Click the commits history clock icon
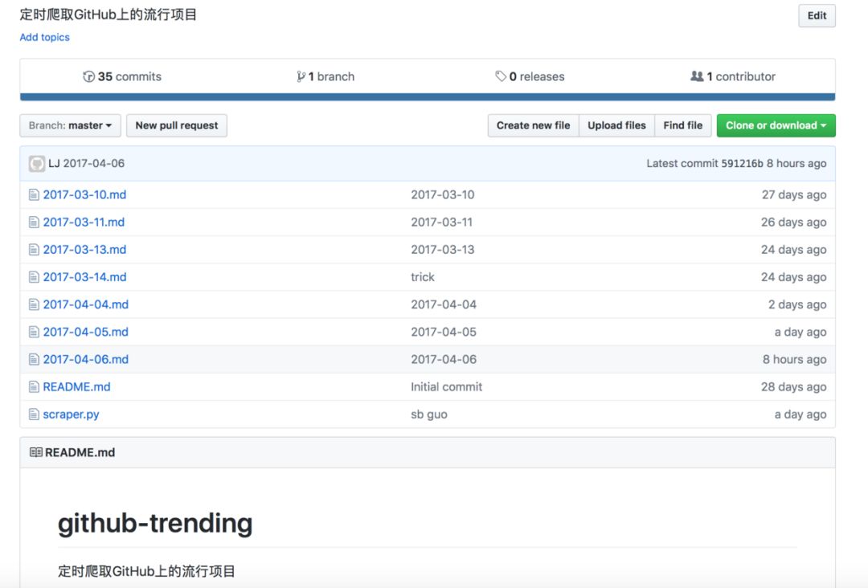This screenshot has height=588, width=868. coord(88,76)
